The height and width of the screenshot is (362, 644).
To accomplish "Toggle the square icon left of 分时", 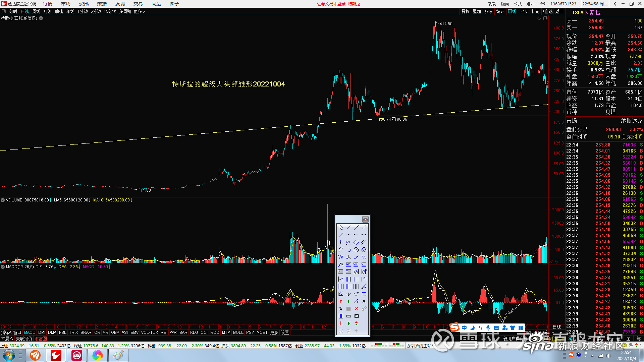I will 4,11.
